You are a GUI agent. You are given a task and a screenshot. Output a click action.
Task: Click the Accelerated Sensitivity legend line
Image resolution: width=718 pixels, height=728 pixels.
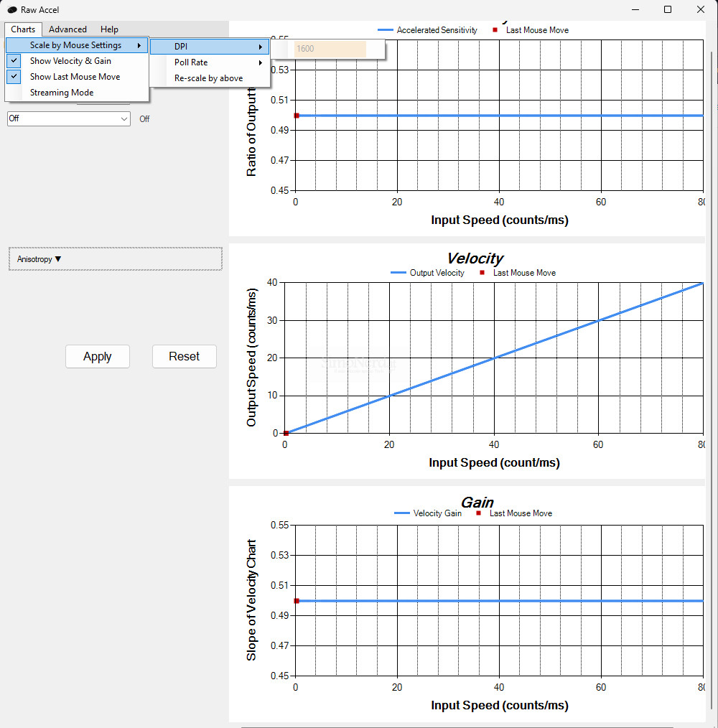pyautogui.click(x=385, y=30)
